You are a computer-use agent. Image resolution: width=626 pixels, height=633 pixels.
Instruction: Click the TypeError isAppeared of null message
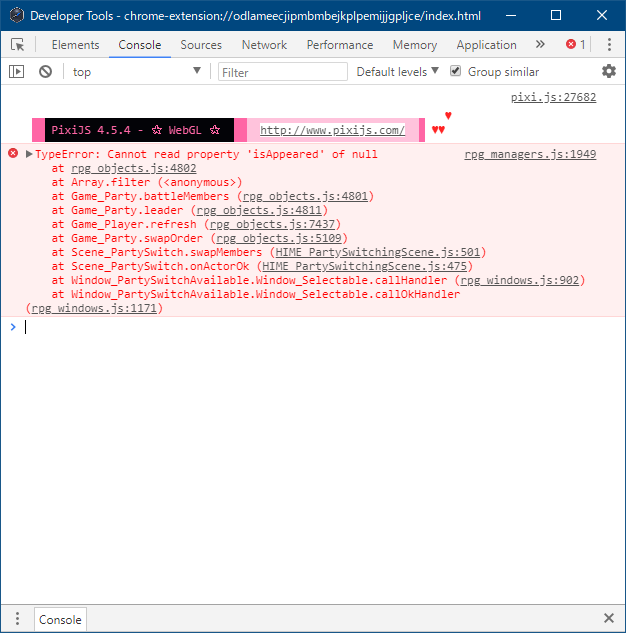click(x=206, y=154)
